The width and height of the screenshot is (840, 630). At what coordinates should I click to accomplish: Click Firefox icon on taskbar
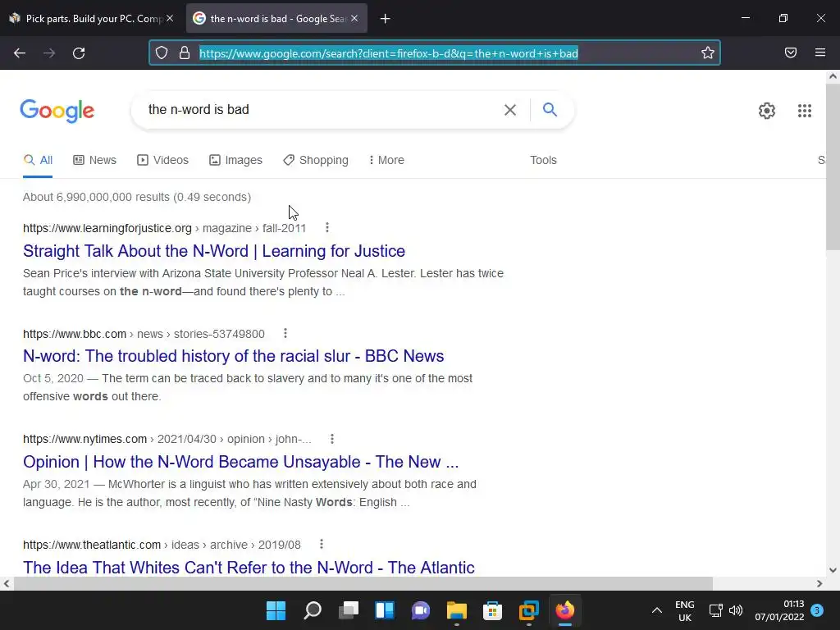pyautogui.click(x=564, y=610)
